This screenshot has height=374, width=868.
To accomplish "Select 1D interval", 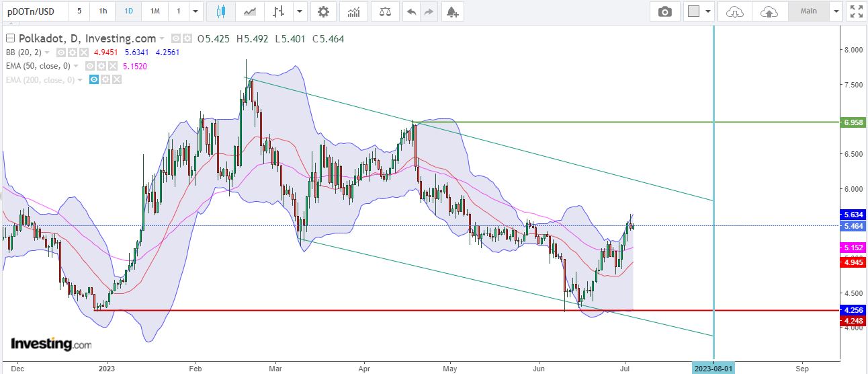I will 128,11.
